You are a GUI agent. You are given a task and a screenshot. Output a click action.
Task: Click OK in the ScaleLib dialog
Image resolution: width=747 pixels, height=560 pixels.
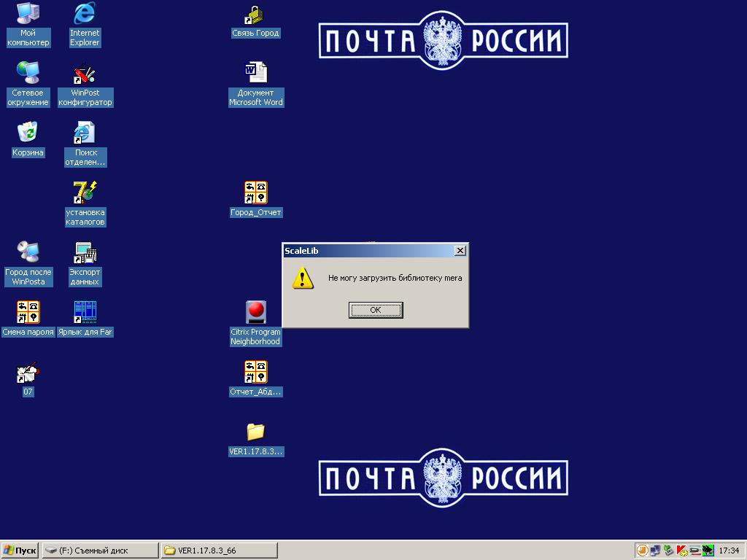(376, 310)
